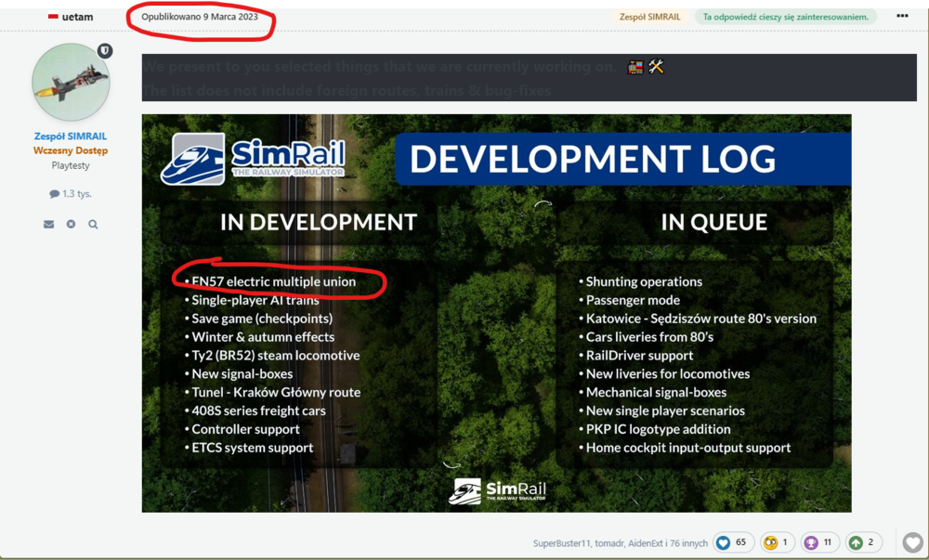The width and height of the screenshot is (929, 560).
Task: Click the Polish flag beside uetam
Action: pos(53,17)
